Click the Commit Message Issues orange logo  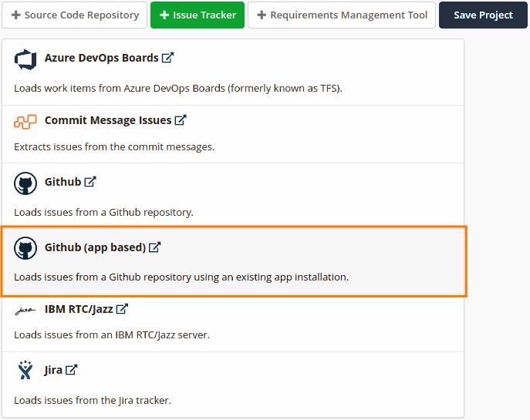tap(25, 122)
